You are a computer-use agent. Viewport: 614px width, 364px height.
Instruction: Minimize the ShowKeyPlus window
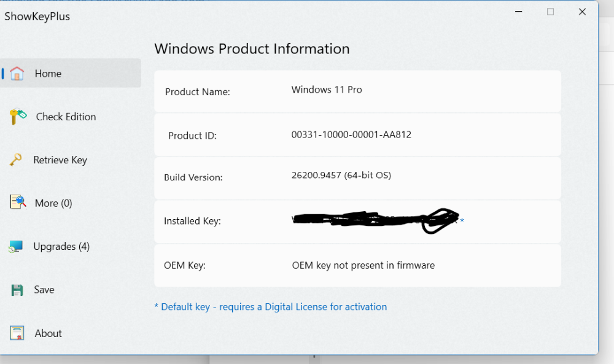click(518, 12)
